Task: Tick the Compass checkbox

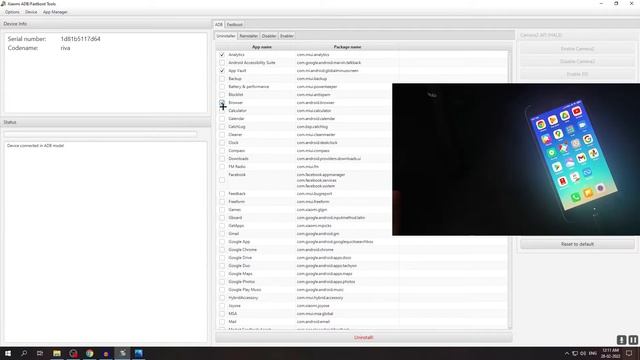Action: [222, 151]
